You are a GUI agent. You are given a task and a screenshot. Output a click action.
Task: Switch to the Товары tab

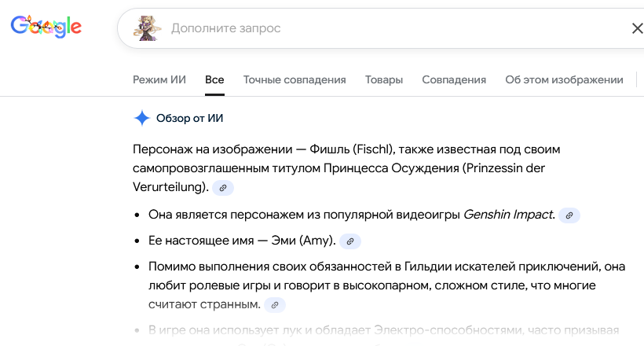[384, 79]
